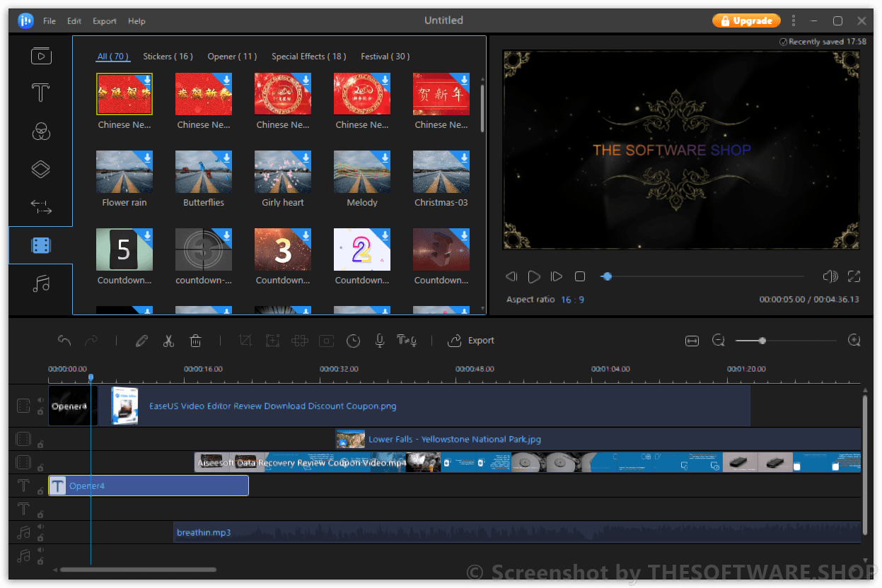The image size is (882, 588).
Task: Click the orange Upgrade button
Action: (746, 20)
